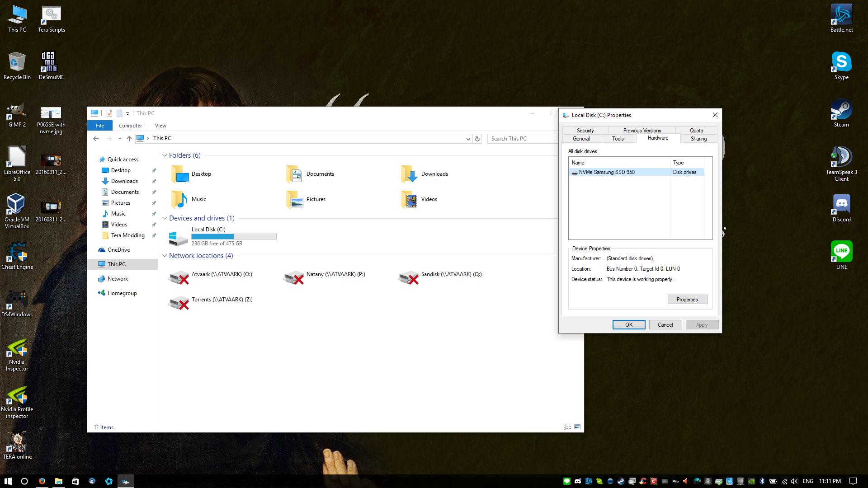Collapse the Network locations (4) group

point(165,256)
